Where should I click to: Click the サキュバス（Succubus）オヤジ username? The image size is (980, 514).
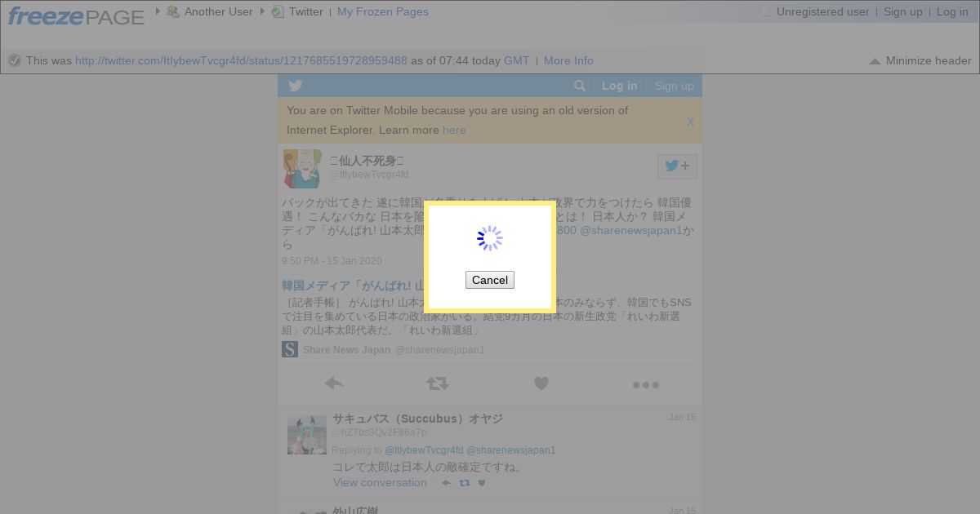pos(417,419)
